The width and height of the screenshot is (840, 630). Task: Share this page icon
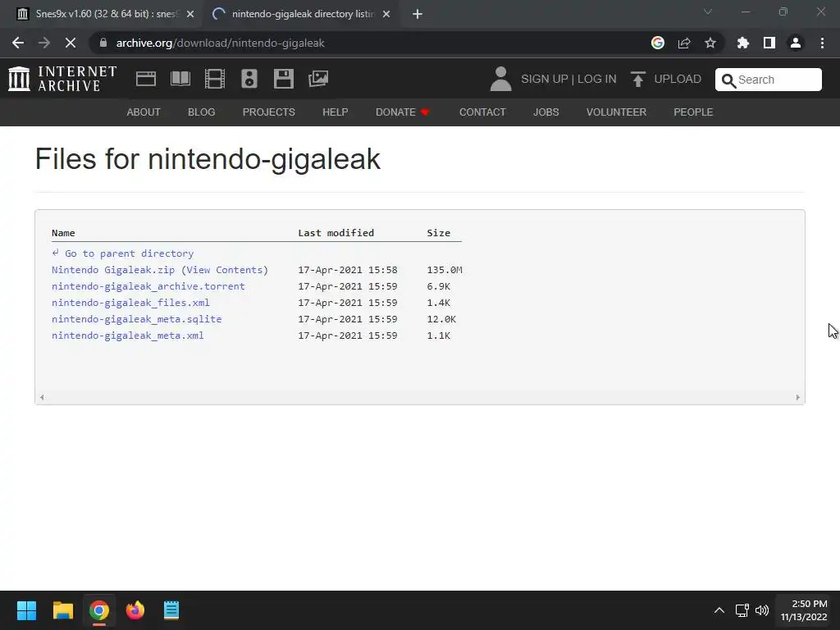pyautogui.click(x=684, y=43)
